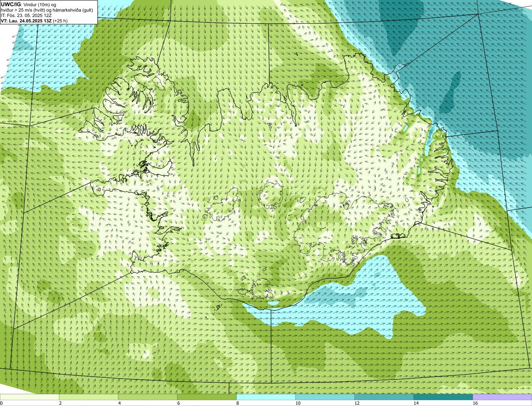Click the 0–2 m/s pale yellow legend swatch
Viewport: 532px width, 406px height.
[x=30, y=397]
